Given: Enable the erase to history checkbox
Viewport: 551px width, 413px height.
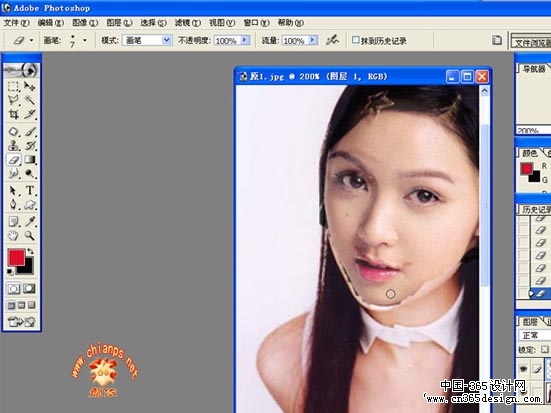Looking at the screenshot, I should pyautogui.click(x=355, y=40).
